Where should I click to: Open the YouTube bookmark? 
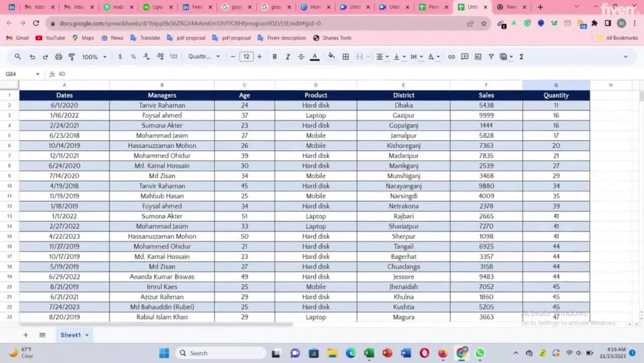(x=50, y=38)
